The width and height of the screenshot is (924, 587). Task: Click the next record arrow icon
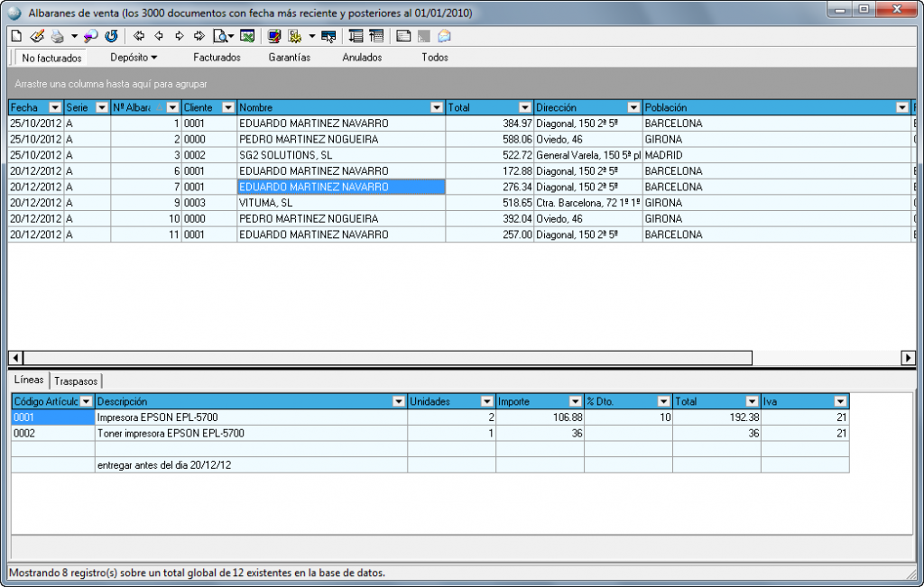[180, 36]
